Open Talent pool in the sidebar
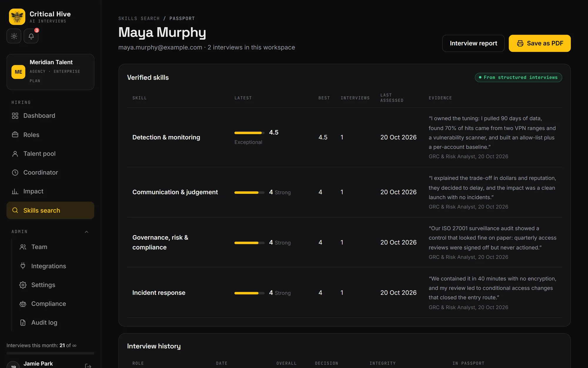The image size is (588, 368). pos(50,154)
